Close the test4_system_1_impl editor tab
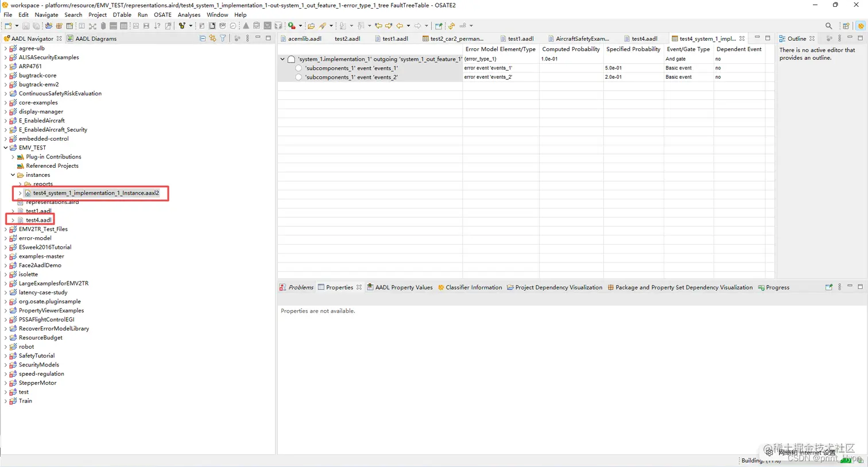The height and width of the screenshot is (467, 868). point(742,38)
